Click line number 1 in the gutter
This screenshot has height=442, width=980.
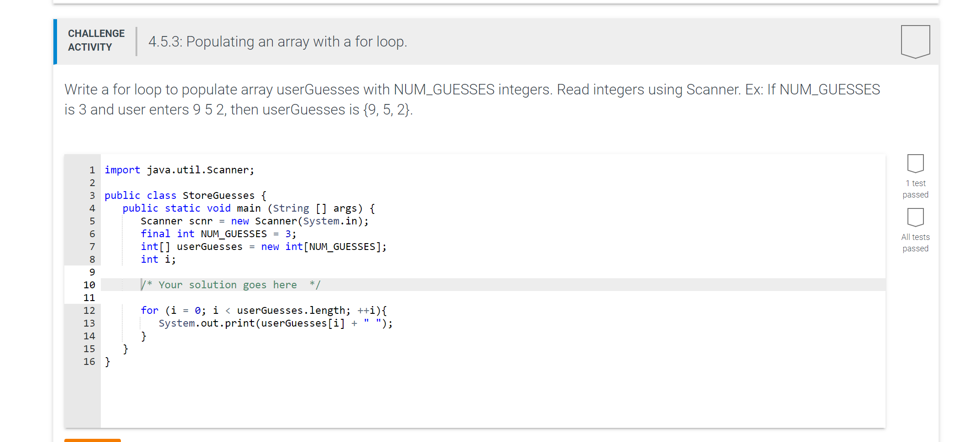click(x=92, y=170)
